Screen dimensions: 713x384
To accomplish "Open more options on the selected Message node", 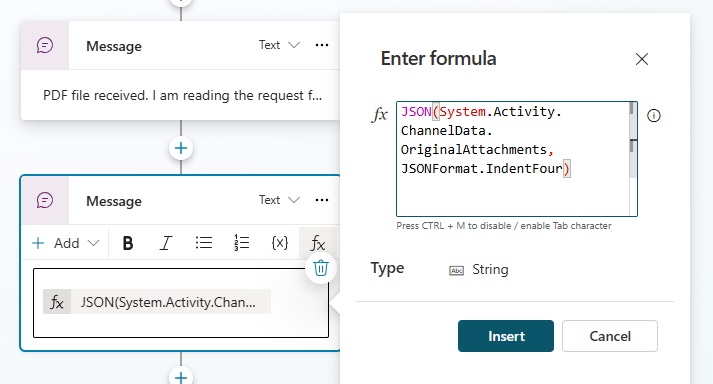I will pyautogui.click(x=322, y=200).
